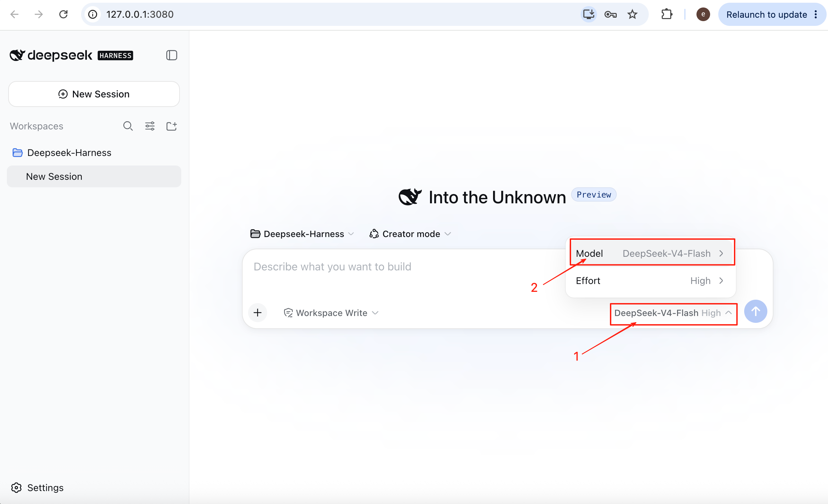Click the attachment plus icon

258,312
